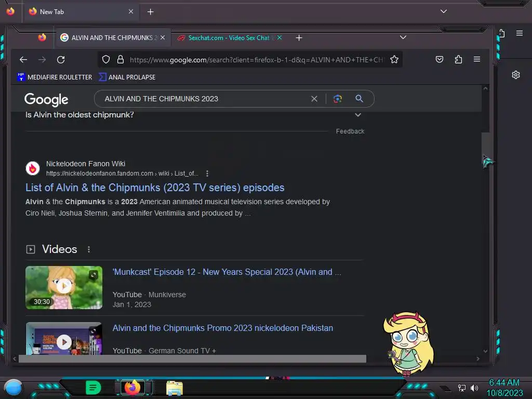This screenshot has height=399, width=532.
Task: Click the network tray icon
Action: pos(461,388)
